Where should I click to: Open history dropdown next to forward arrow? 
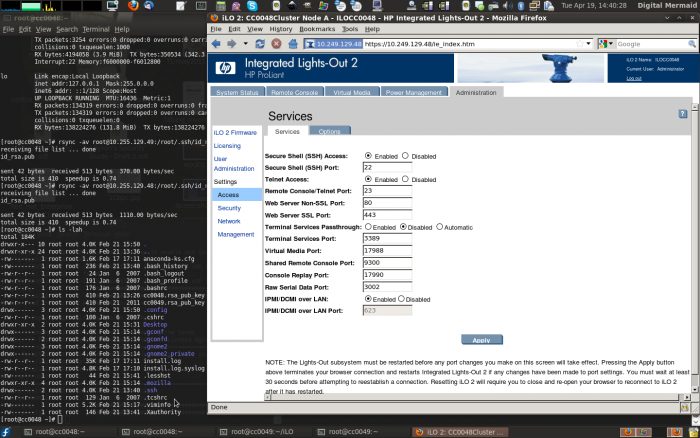[245, 44]
